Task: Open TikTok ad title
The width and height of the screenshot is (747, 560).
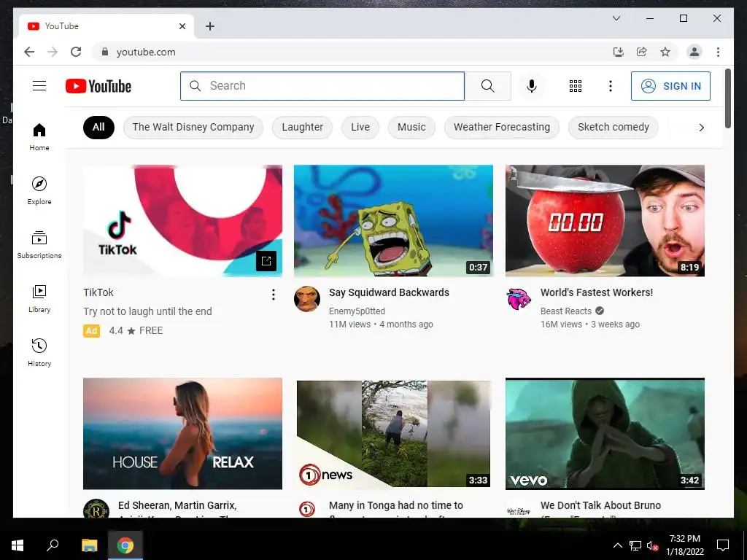Action: [x=98, y=292]
